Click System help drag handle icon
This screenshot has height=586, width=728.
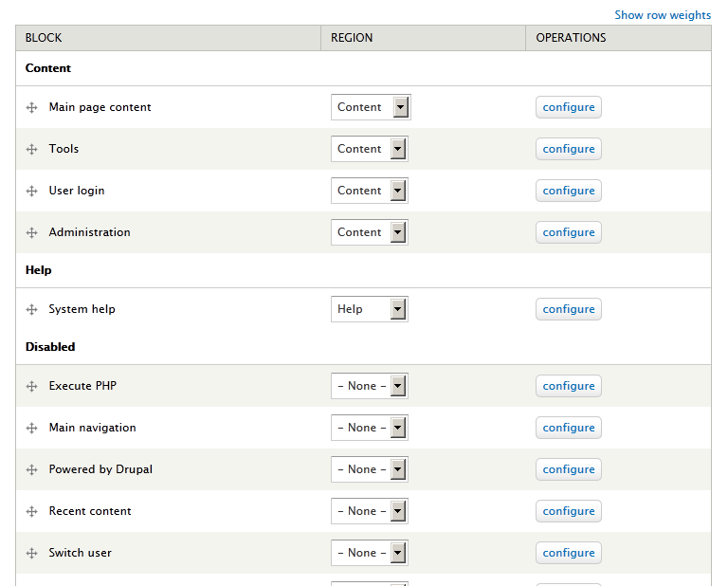(32, 310)
